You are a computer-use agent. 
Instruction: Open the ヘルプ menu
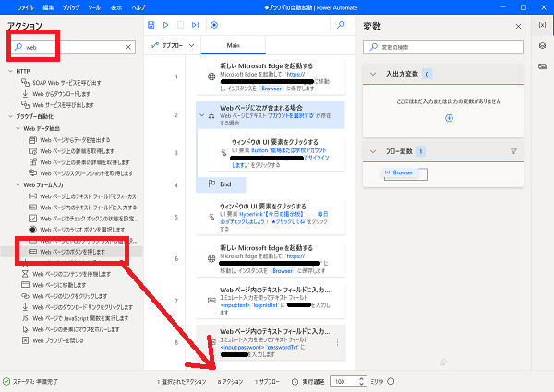[x=138, y=7]
